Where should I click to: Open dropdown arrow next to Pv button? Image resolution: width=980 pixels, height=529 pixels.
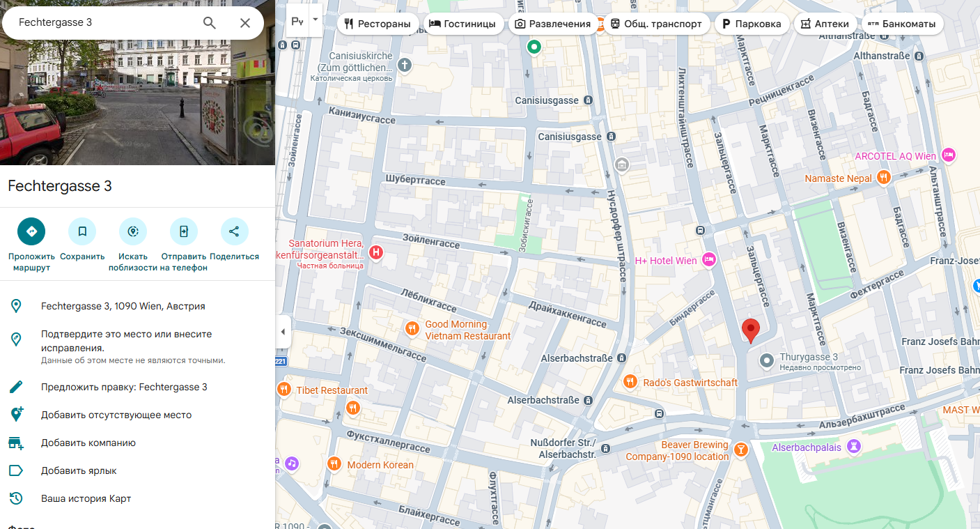point(315,20)
